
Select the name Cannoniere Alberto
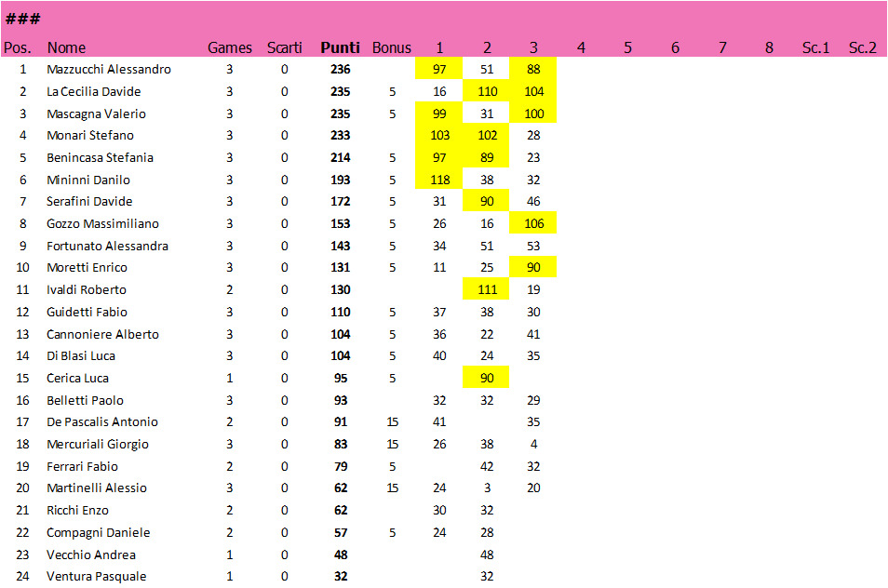coord(102,334)
